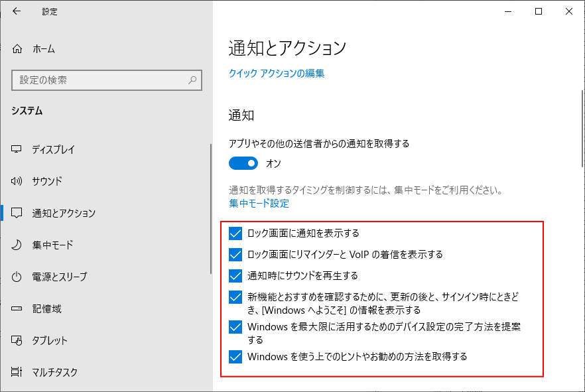Screen dimensions: 585x392
Task: Open クイック アクションの編集 link
Action: click(x=277, y=73)
